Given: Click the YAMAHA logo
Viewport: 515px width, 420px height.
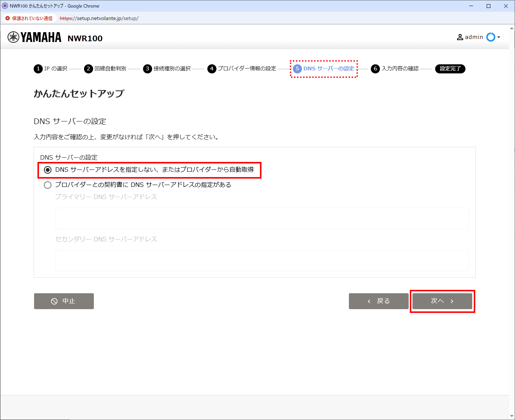Looking at the screenshot, I should pyautogui.click(x=34, y=37).
